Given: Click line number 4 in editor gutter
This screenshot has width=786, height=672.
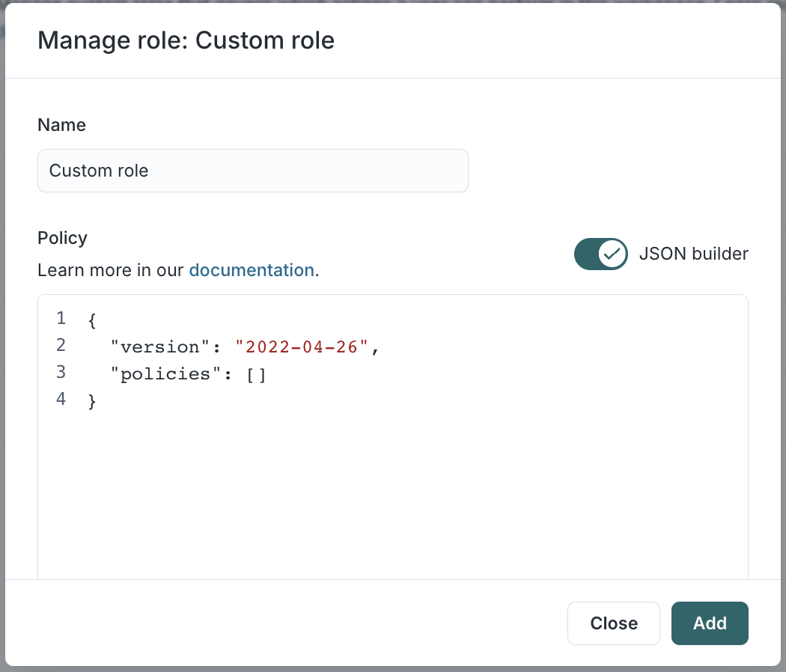Looking at the screenshot, I should [61, 399].
